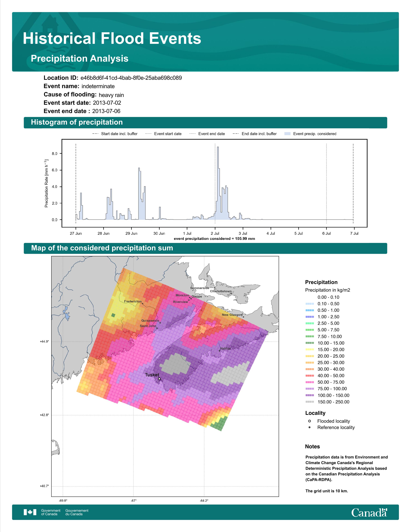The width and height of the screenshot is (411, 532).
Task: Click the Fredericton reference locality dot
Action: [143, 304]
